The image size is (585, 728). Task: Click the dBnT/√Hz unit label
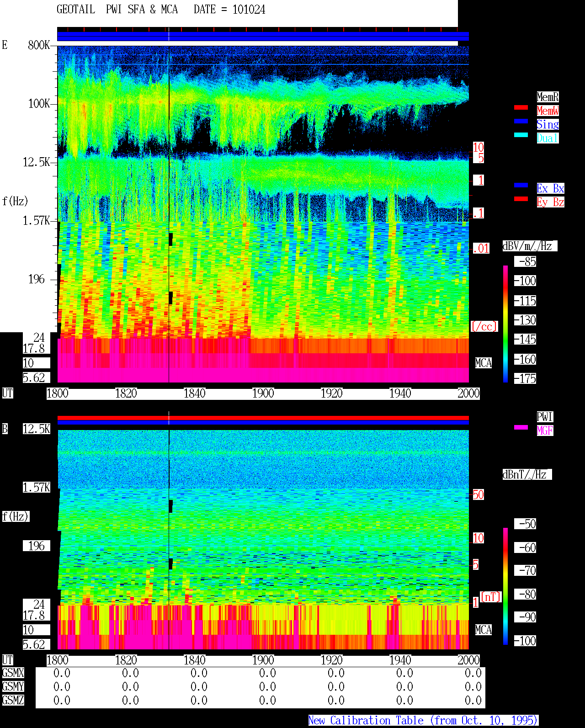click(527, 474)
